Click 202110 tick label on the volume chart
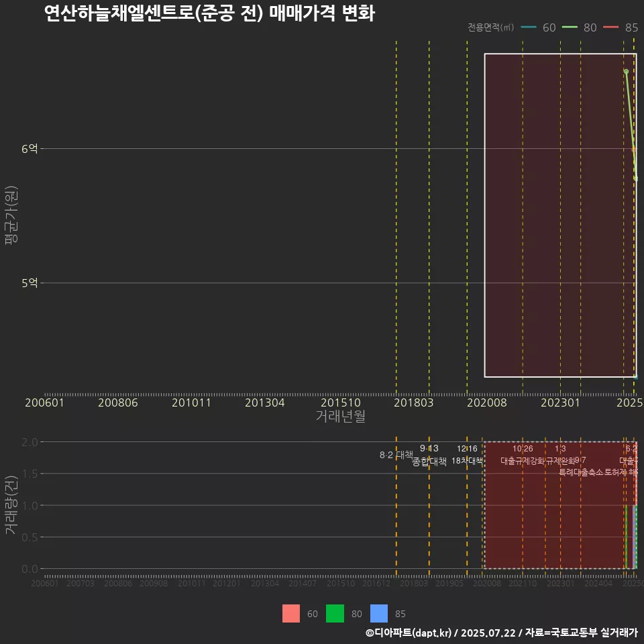The height and width of the screenshot is (644, 644). click(x=523, y=583)
